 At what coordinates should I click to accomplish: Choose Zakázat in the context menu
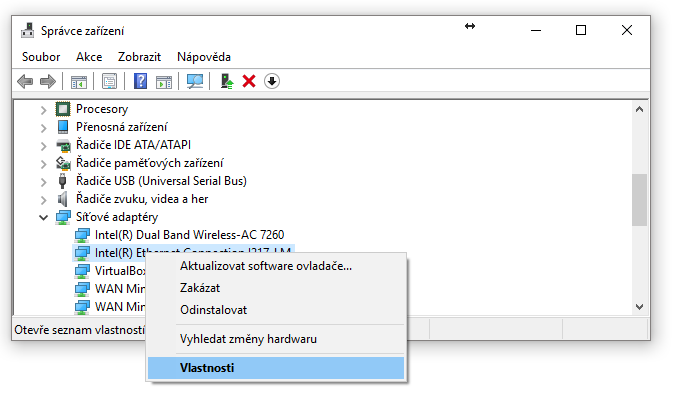click(275, 288)
